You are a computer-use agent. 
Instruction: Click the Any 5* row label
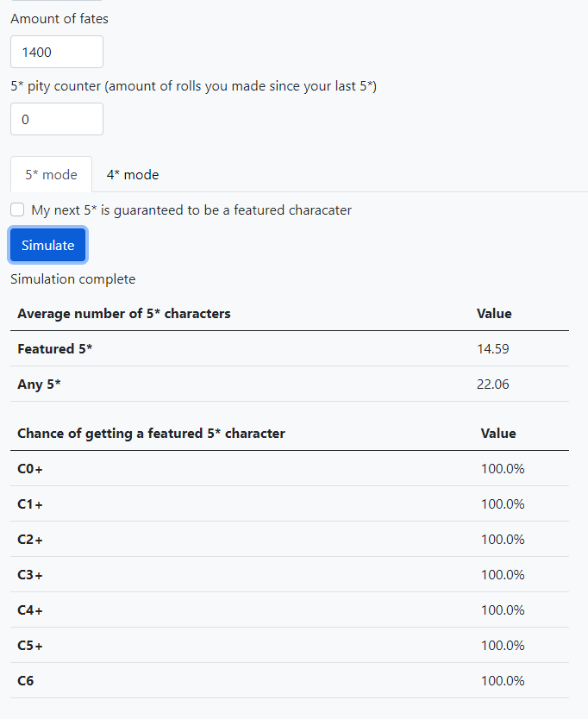40,385
